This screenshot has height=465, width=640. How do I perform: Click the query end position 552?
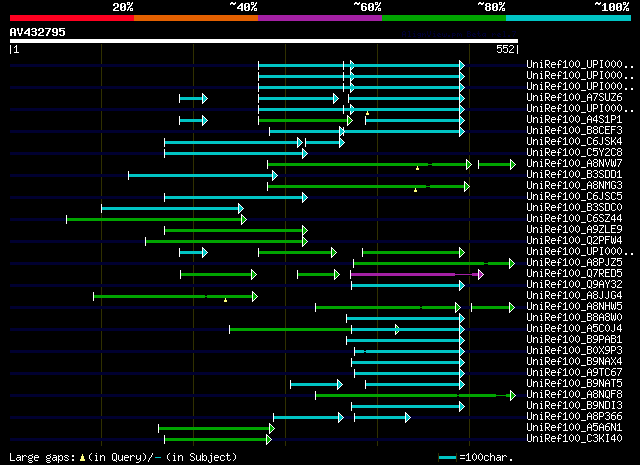click(505, 49)
